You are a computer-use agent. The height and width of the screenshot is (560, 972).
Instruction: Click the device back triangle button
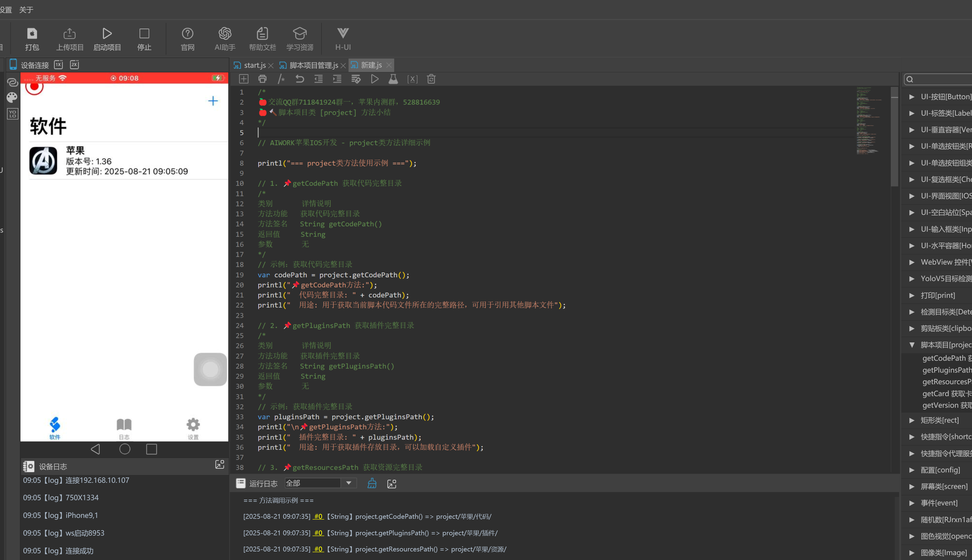click(x=95, y=449)
